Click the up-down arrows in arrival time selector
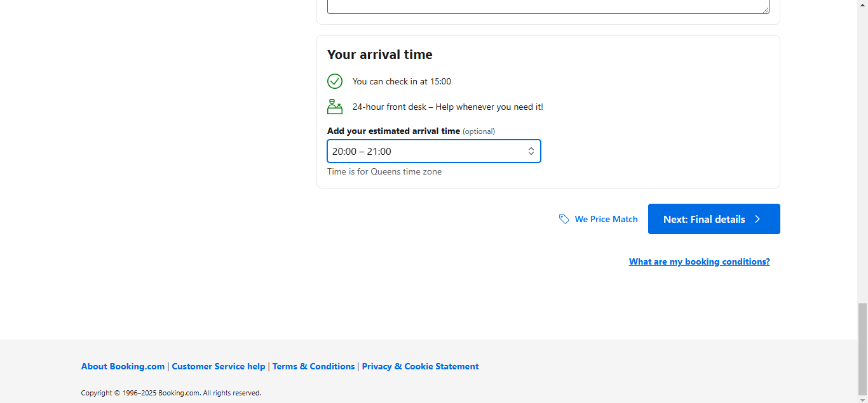Image resolution: width=868 pixels, height=403 pixels. coord(531,151)
